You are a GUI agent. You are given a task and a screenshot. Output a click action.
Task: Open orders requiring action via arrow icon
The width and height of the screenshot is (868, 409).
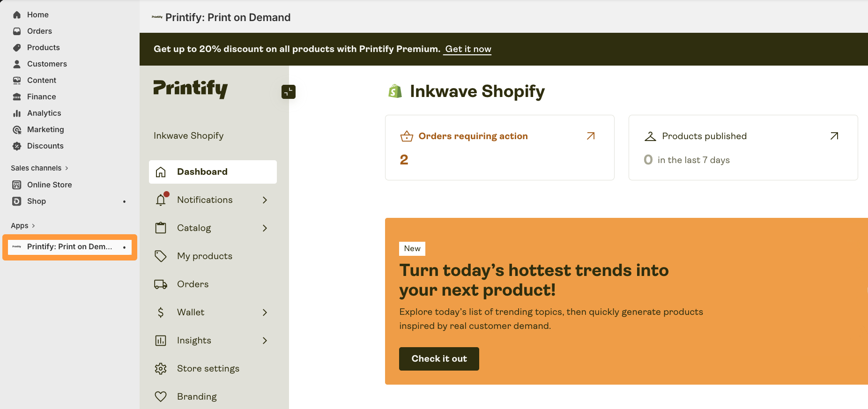point(591,136)
